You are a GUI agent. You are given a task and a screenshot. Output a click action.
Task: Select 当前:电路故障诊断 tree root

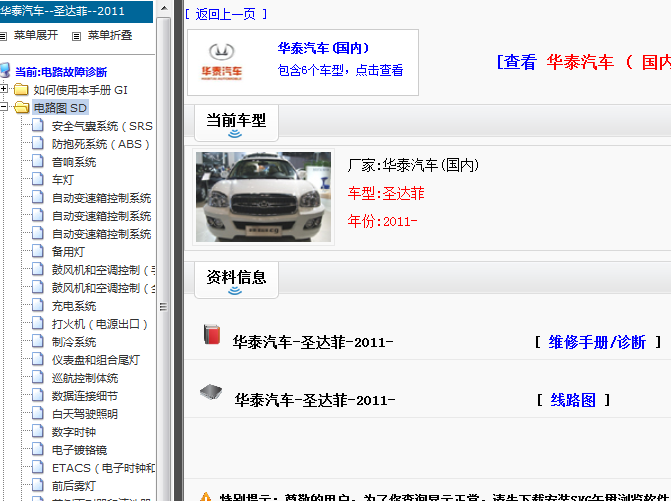(x=61, y=72)
